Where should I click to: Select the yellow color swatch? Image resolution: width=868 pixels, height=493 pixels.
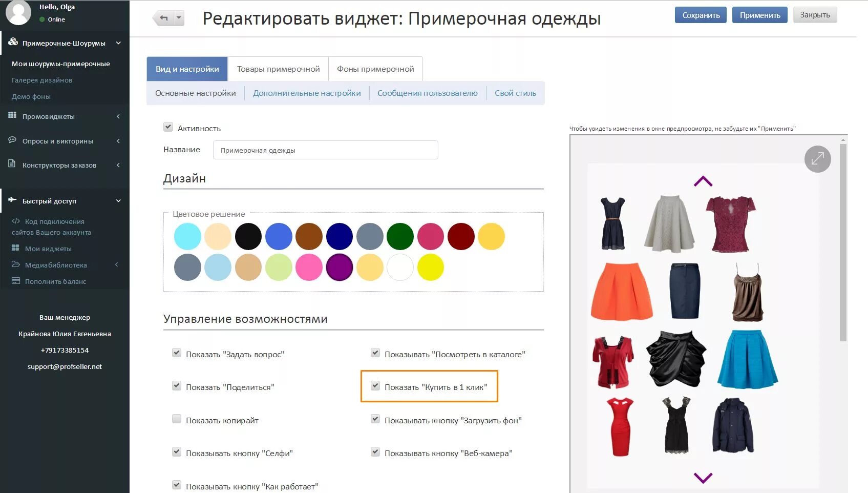[x=431, y=267]
